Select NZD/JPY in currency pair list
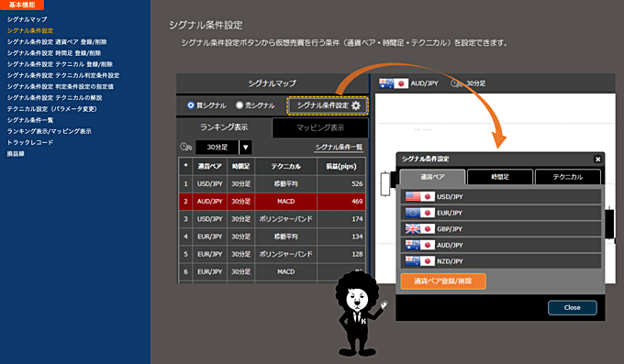 pyautogui.click(x=501, y=261)
